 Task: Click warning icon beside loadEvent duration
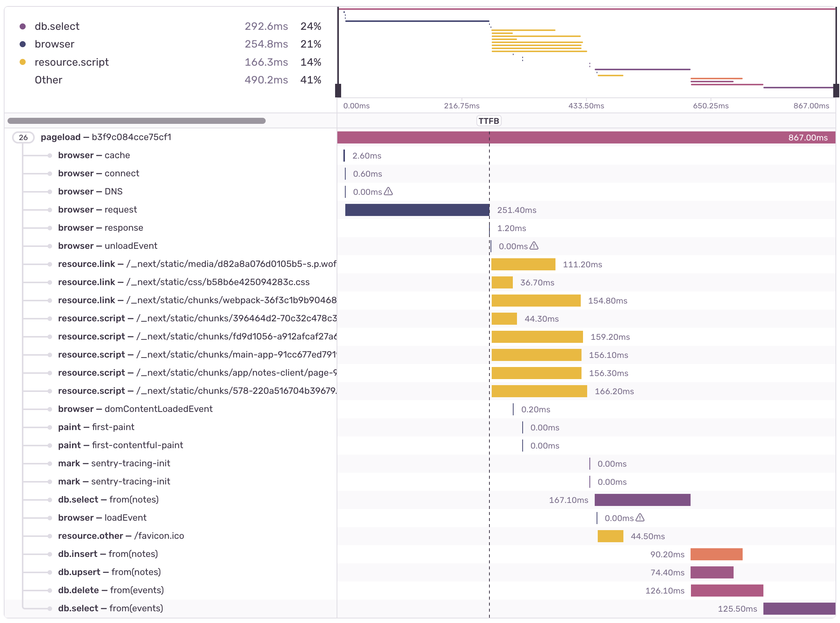pos(640,518)
